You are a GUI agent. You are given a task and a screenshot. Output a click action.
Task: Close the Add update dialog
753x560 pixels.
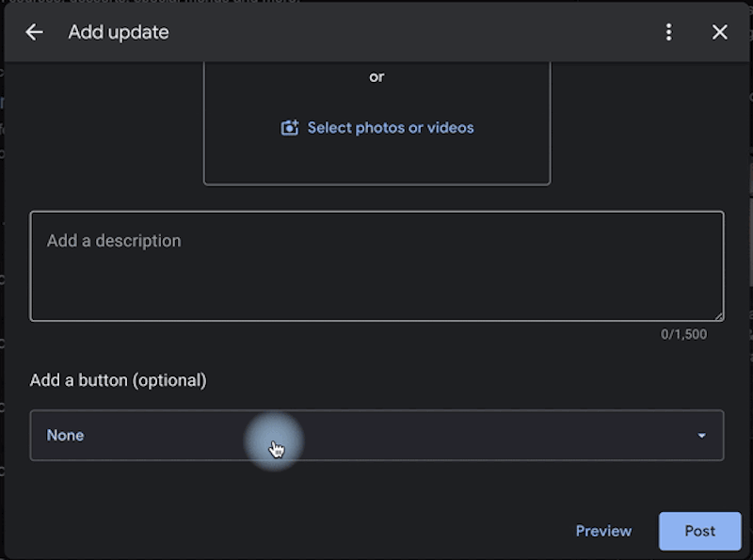coord(719,32)
